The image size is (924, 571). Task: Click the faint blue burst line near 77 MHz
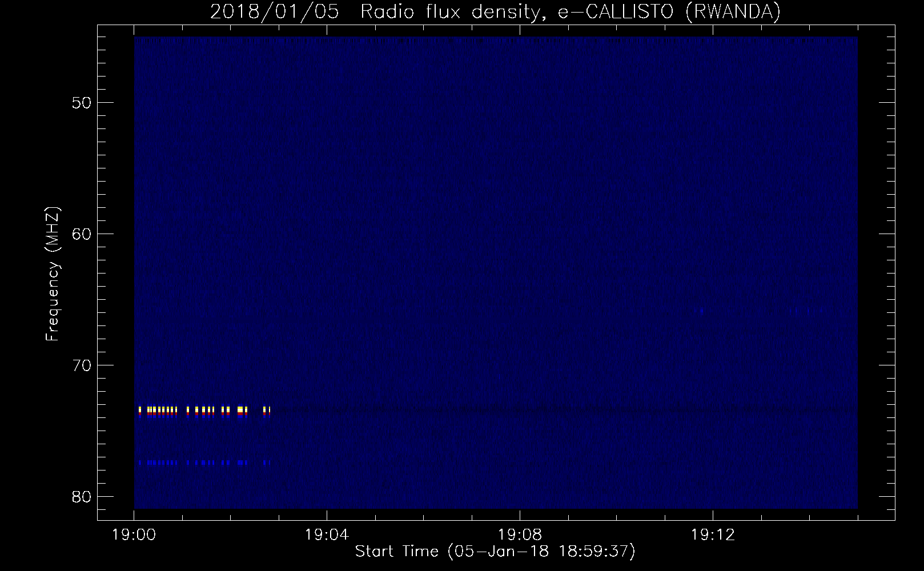click(204, 463)
